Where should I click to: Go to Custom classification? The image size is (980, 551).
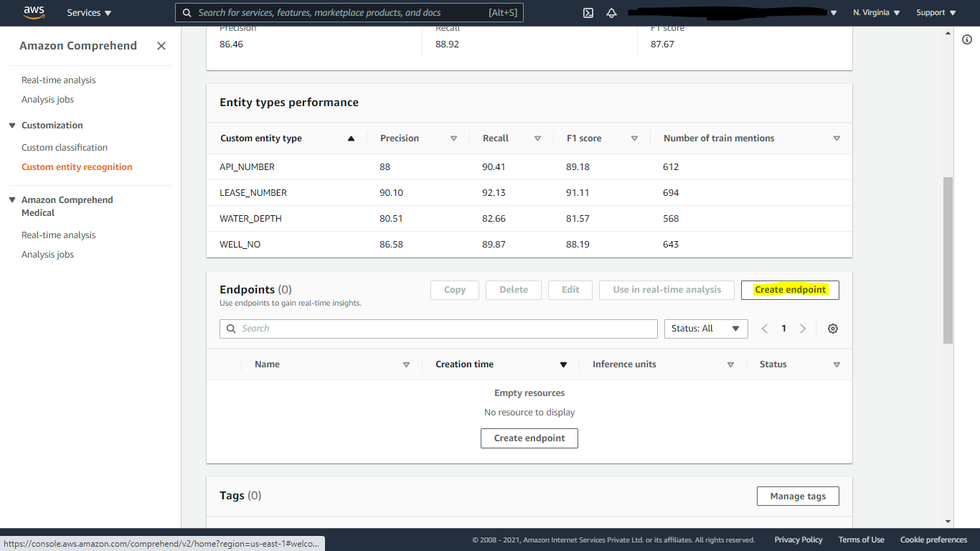65,148
